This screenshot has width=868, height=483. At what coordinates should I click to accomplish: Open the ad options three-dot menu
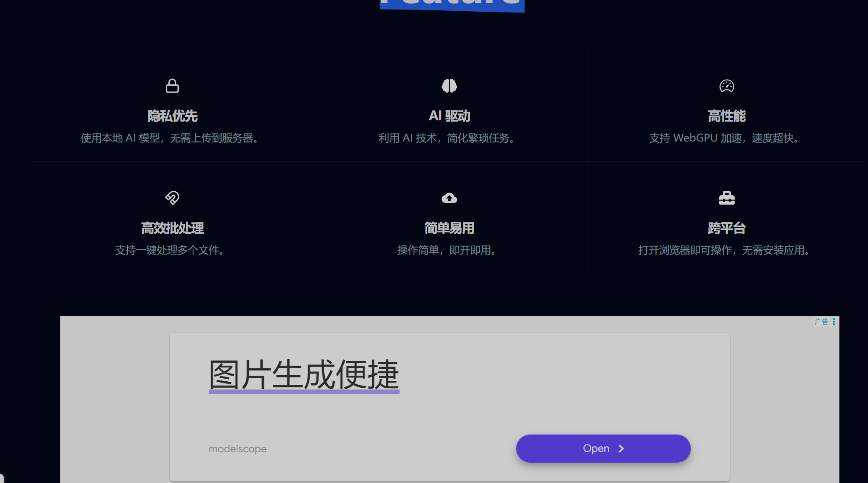[x=835, y=322]
